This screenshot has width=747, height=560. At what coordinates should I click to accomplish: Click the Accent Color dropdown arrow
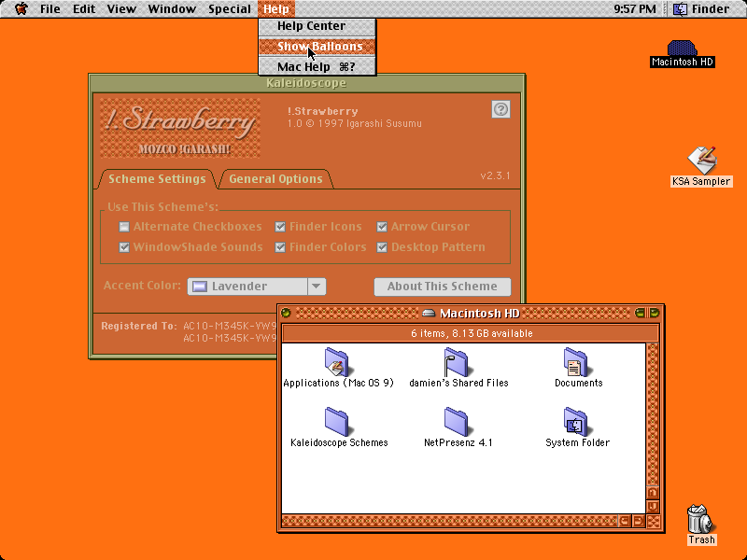click(317, 287)
